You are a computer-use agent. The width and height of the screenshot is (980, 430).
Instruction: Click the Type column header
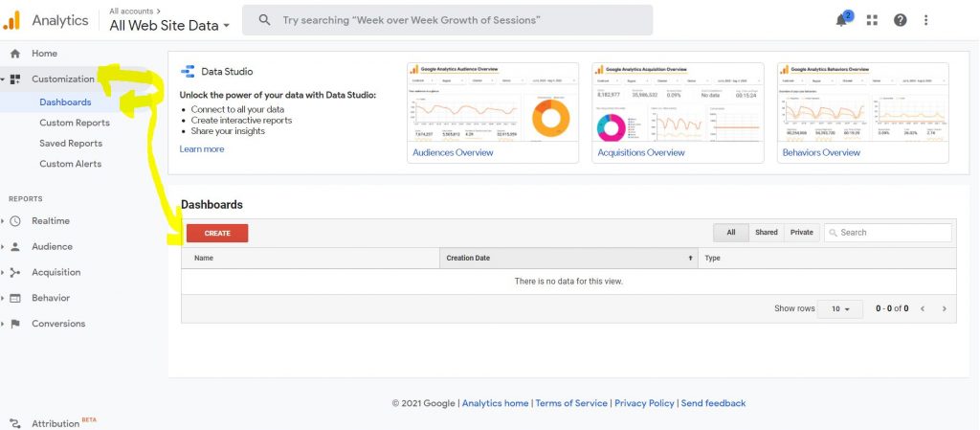tap(827, 259)
